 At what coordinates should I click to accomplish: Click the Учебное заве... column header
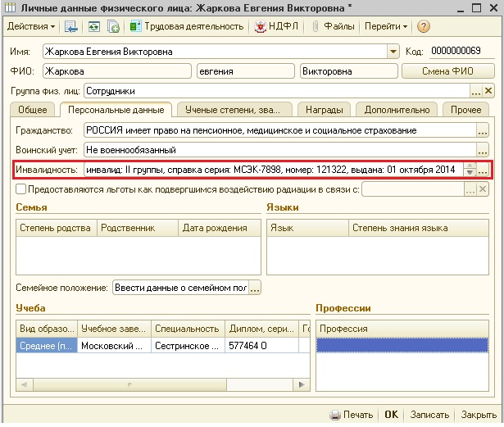click(x=114, y=329)
